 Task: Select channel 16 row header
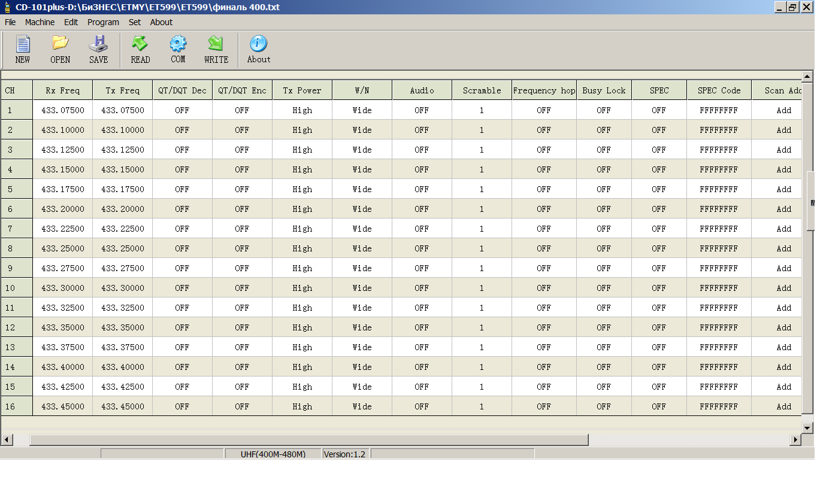17,406
